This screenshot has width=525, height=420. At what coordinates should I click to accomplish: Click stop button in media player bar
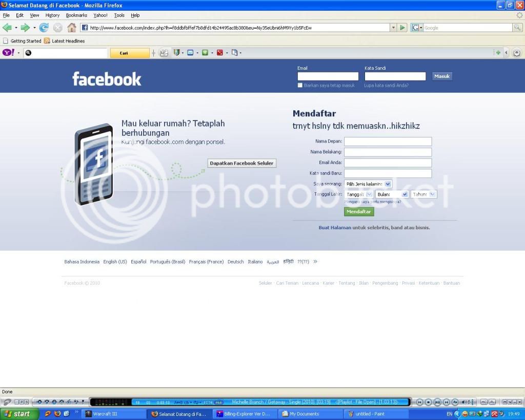point(428,402)
